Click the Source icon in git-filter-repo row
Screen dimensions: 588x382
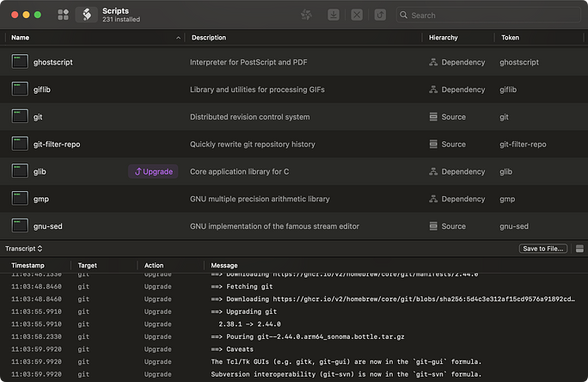(x=433, y=144)
